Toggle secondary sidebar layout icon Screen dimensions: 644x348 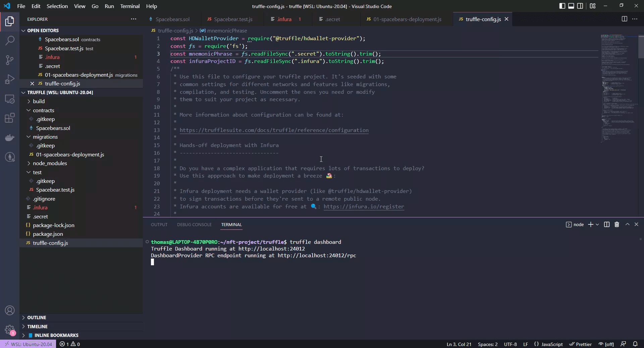tap(580, 6)
